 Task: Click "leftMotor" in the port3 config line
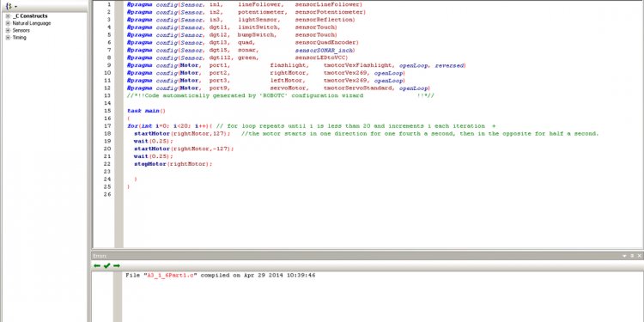pyautogui.click(x=288, y=81)
